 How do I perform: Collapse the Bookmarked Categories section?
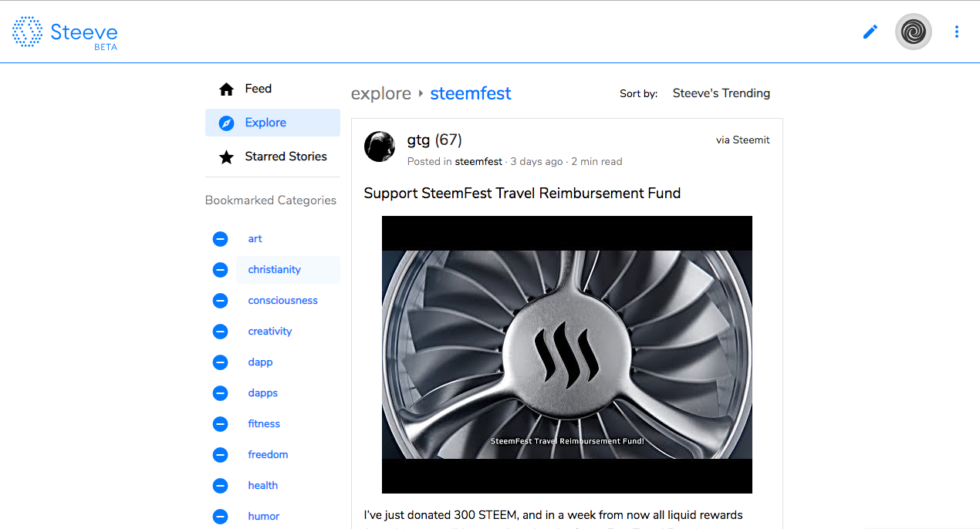tap(270, 200)
